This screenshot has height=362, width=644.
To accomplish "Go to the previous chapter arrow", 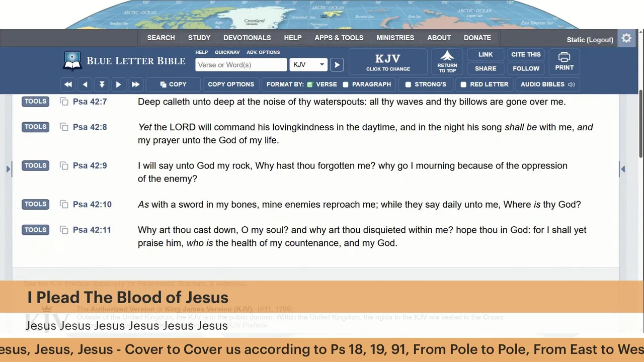I will 85,84.
